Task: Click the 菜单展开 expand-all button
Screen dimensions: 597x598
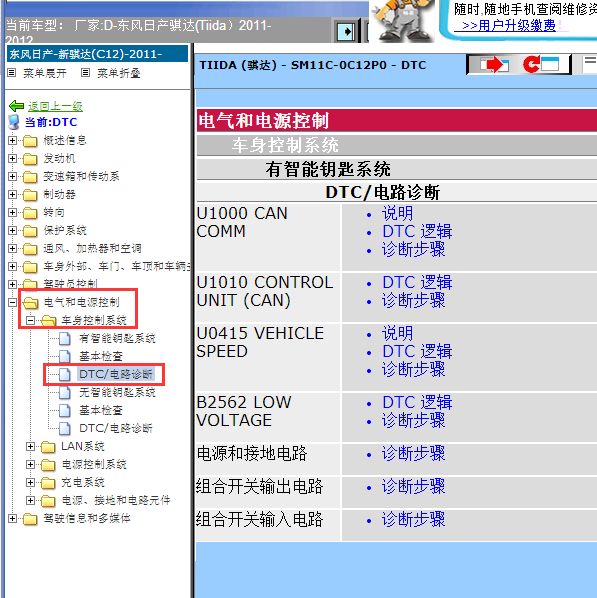Action: pos(37,73)
